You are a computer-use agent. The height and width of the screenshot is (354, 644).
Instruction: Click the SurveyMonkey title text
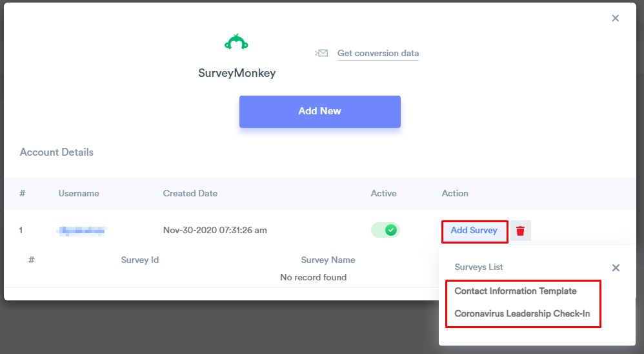[237, 73]
